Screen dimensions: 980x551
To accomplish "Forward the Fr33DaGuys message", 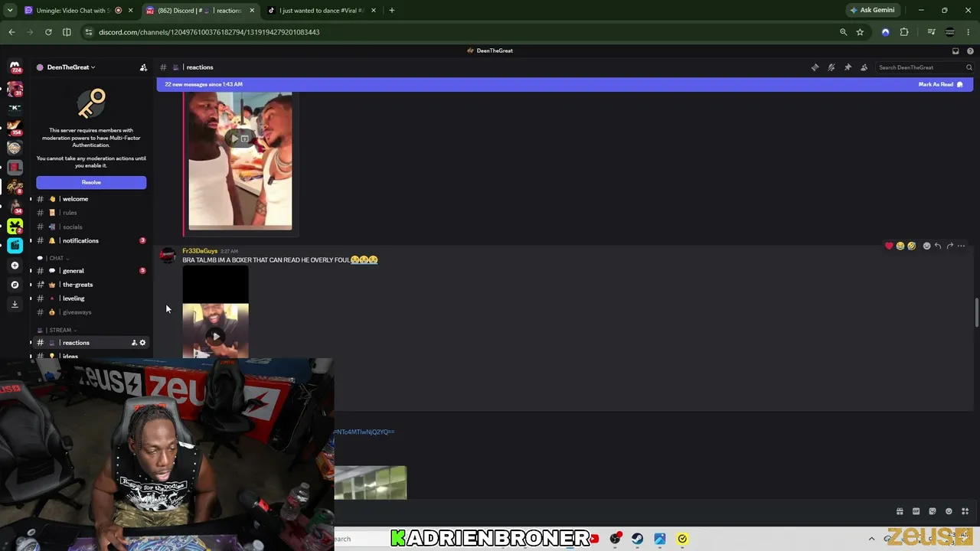I will click(x=949, y=246).
